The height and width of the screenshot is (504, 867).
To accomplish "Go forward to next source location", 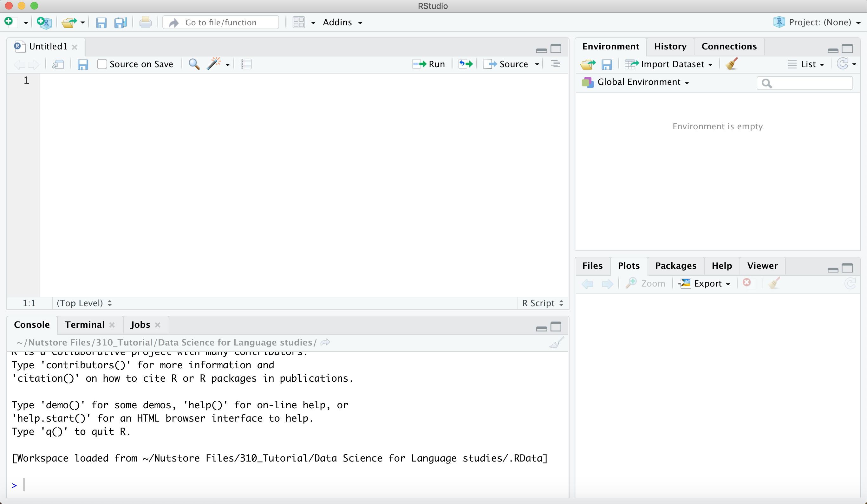I will pyautogui.click(x=33, y=64).
